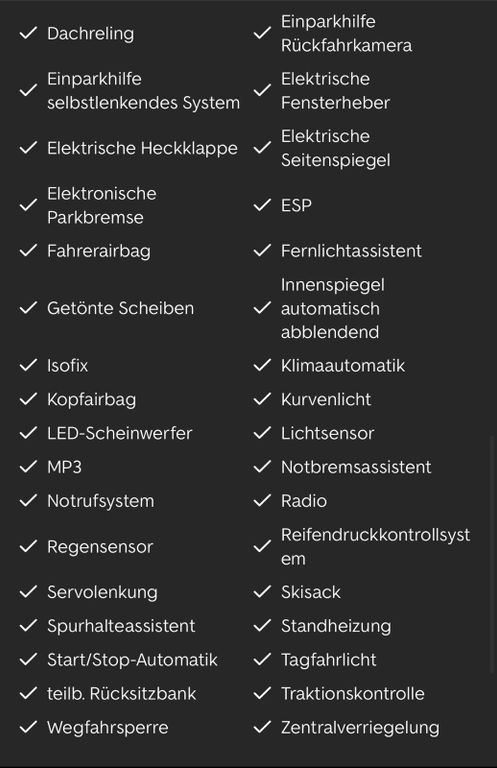Select the Start/Stop-Automatik item
497x768 pixels.
point(132,659)
